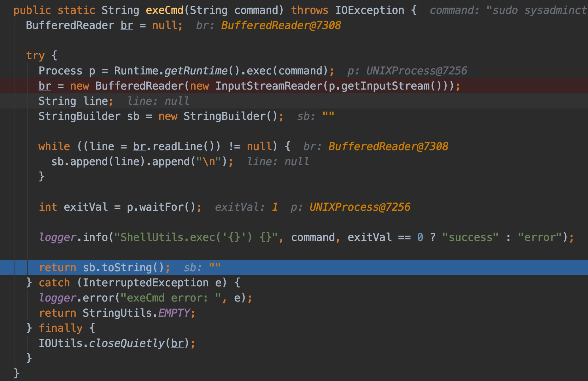Click the 'while' keyword

click(x=54, y=147)
